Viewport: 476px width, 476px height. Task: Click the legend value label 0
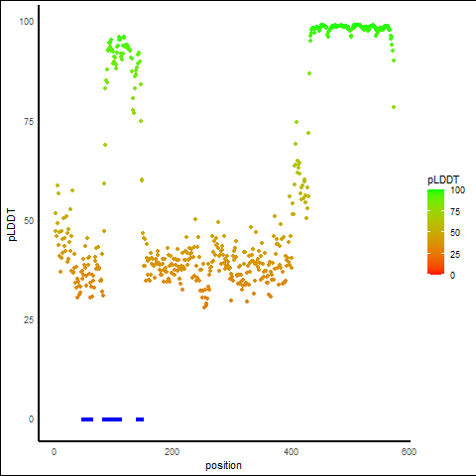[452, 276]
